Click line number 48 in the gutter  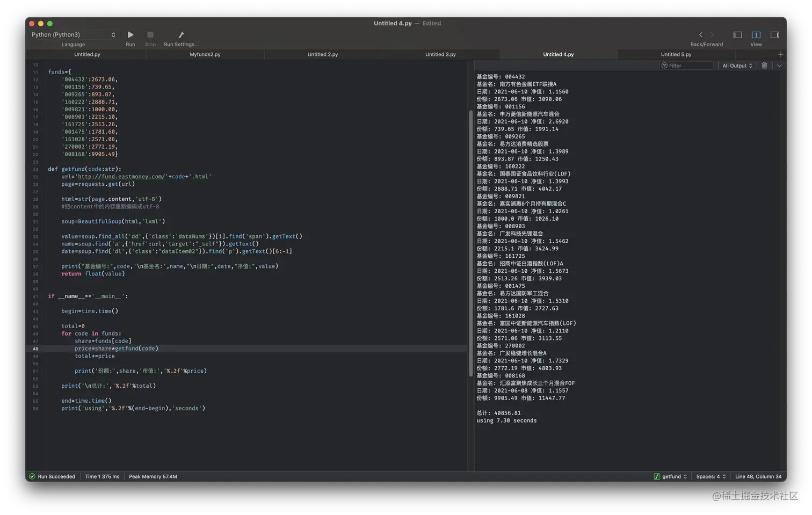[x=35, y=349]
